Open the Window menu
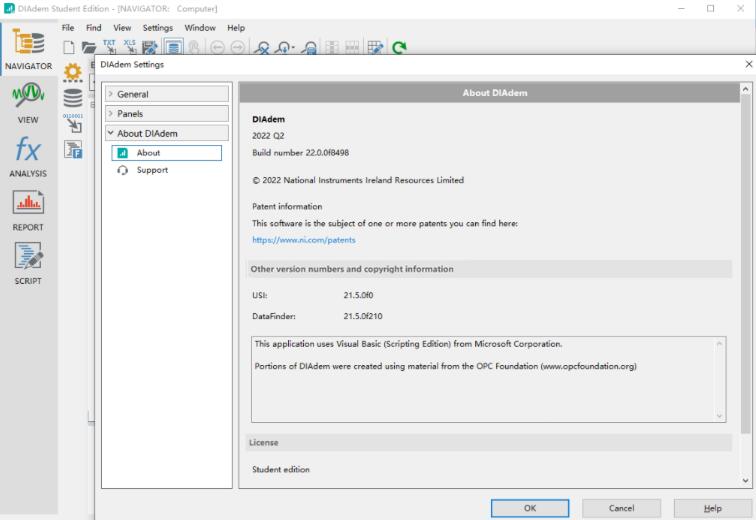The width and height of the screenshot is (756, 520). tap(200, 28)
